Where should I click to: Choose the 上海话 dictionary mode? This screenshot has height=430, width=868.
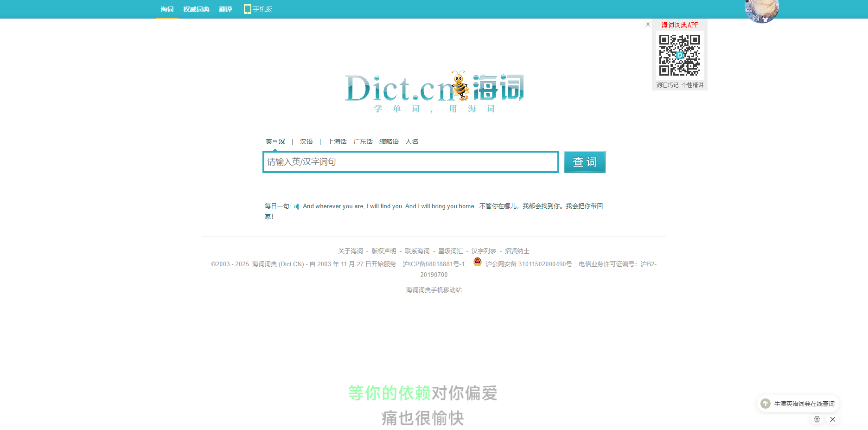[x=337, y=141]
